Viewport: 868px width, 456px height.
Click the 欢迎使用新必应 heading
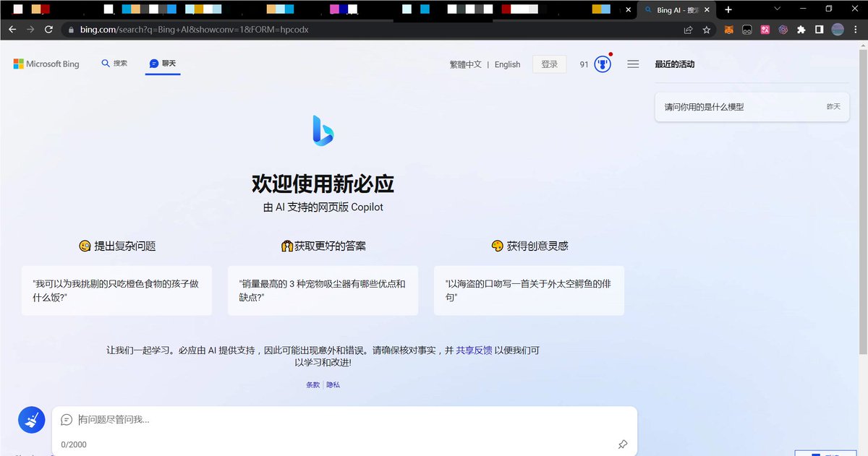pos(323,184)
